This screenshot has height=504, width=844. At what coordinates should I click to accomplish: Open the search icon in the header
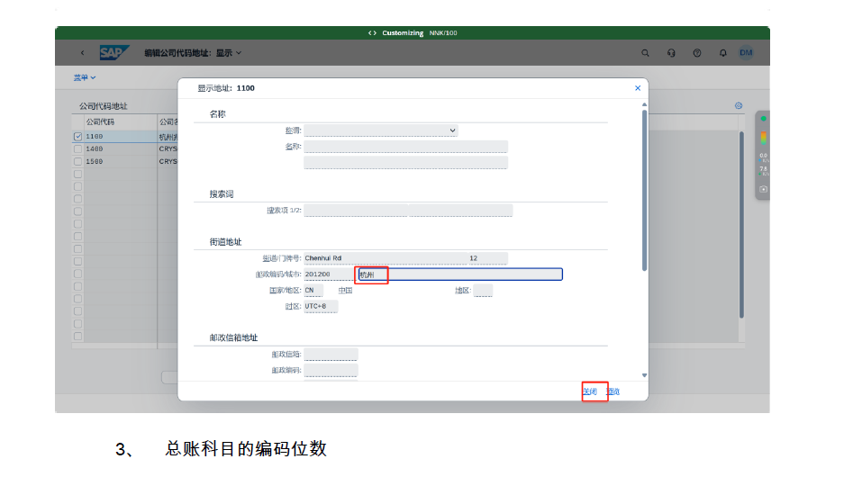point(645,53)
